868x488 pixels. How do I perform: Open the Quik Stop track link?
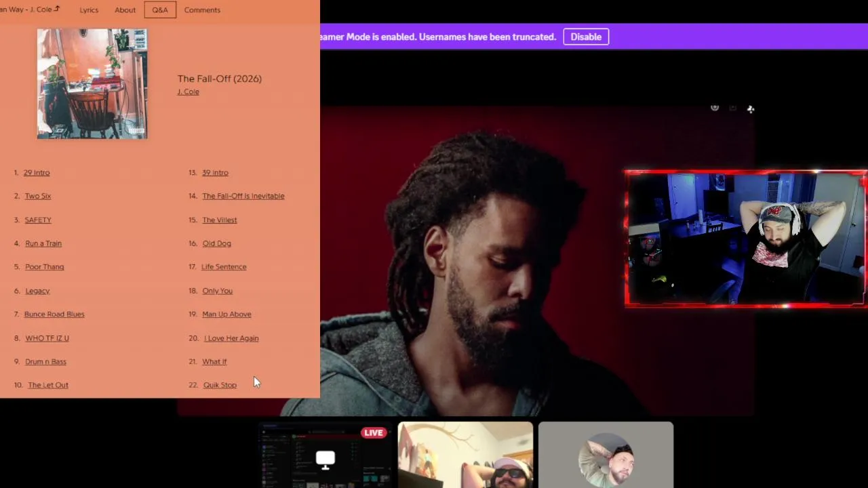click(220, 385)
